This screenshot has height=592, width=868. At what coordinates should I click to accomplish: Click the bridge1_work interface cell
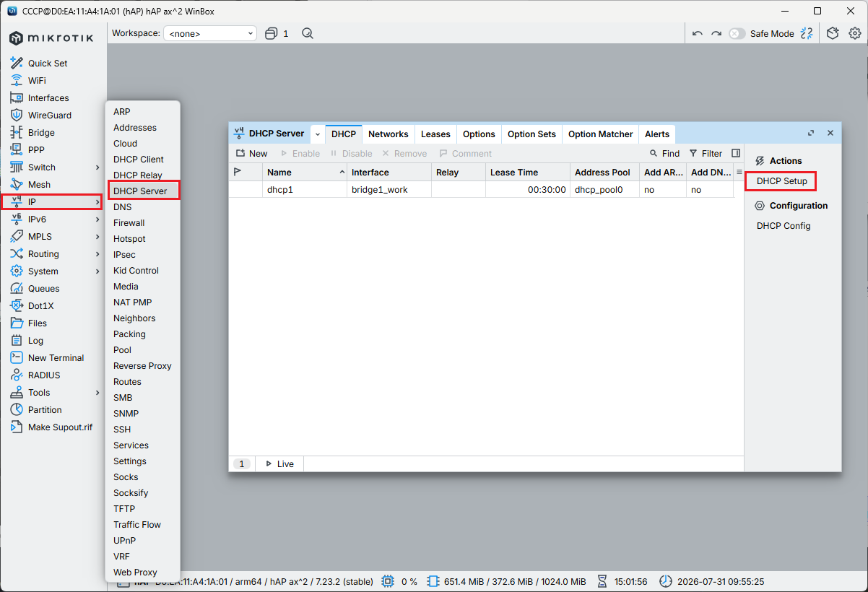click(x=389, y=190)
